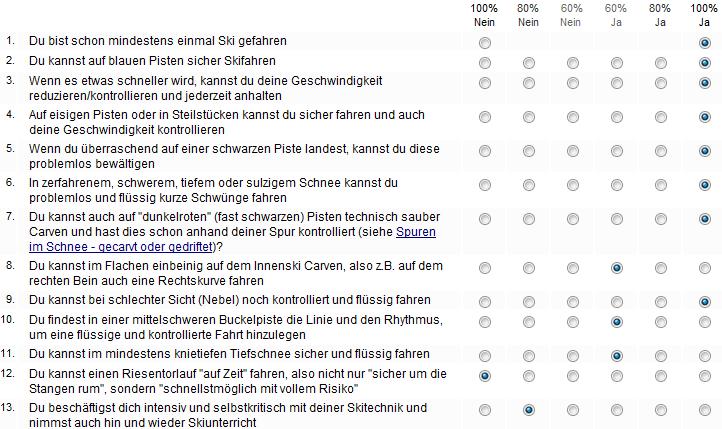
Task: Choose 100% Nein for question 13
Action: (x=485, y=410)
